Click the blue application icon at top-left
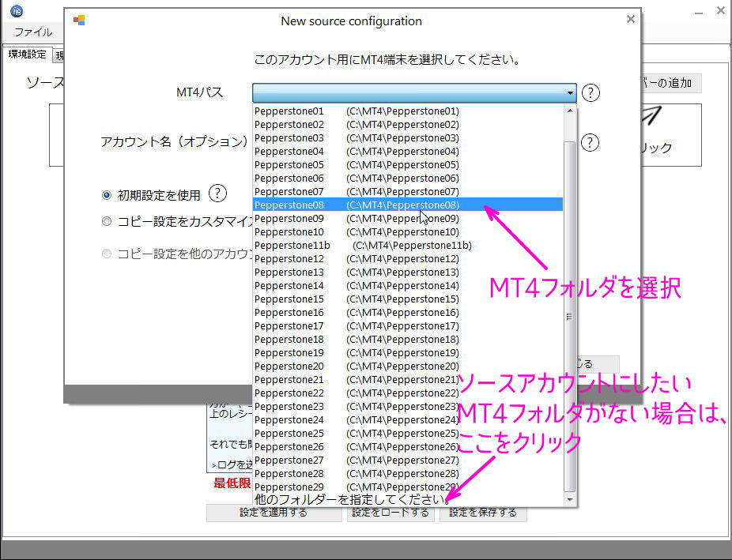The height and width of the screenshot is (560, 732). coord(17,11)
